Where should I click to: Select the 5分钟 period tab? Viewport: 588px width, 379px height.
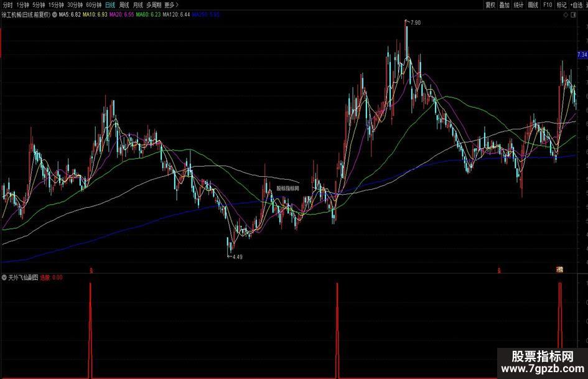pyautogui.click(x=39, y=5)
